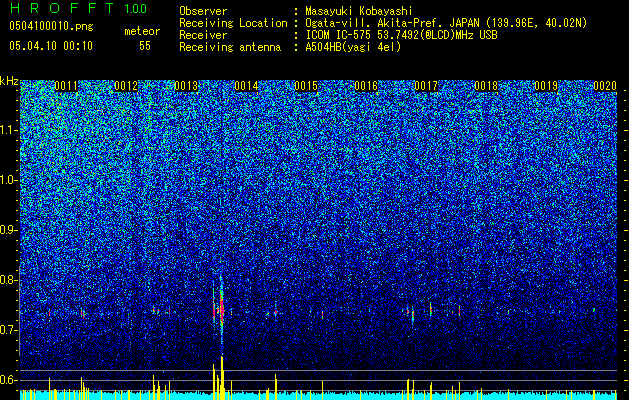This screenshot has width=629, height=400.
Task: Click the meteor count value 55
Action: tap(145, 46)
